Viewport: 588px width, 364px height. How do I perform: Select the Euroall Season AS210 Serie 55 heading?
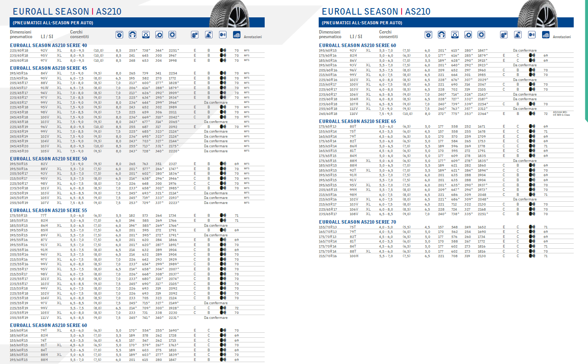(x=49, y=211)
